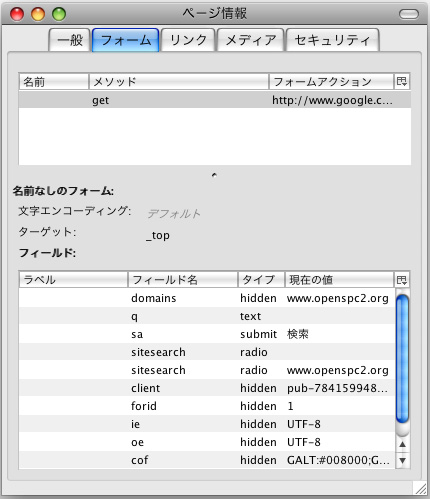
Task: Select the フォーム tab
Action: click(126, 40)
